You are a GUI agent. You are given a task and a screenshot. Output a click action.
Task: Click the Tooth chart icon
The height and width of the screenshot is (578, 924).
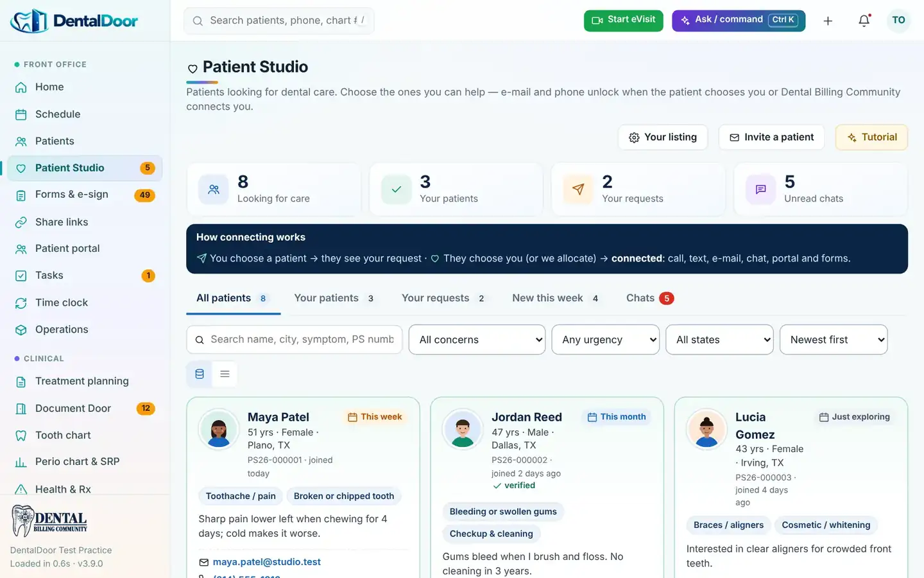coord(21,435)
